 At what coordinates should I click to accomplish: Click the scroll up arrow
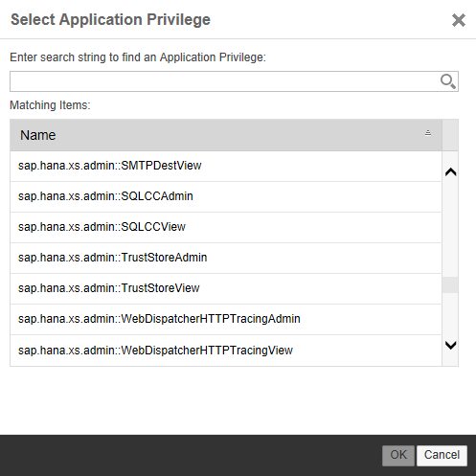450,172
